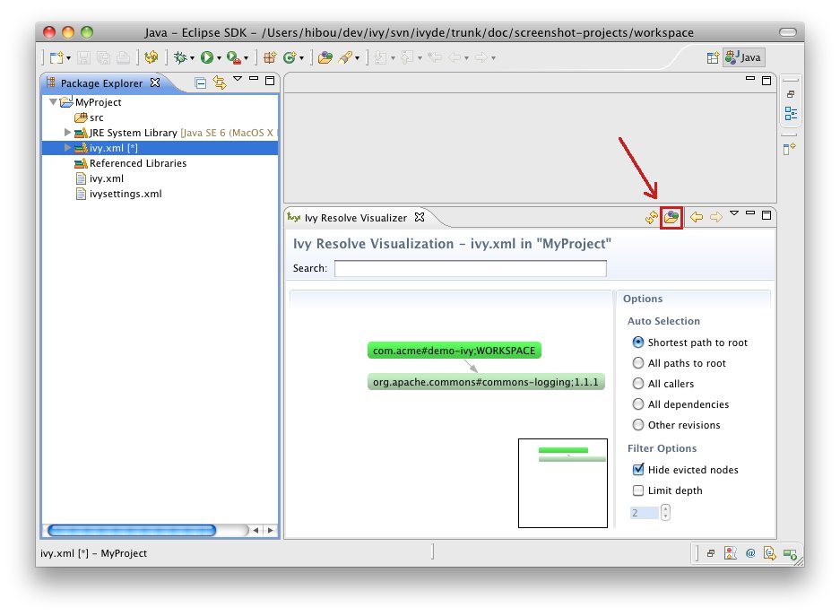
Task: Expand the JRE System Library tree node
Action: pyautogui.click(x=68, y=133)
